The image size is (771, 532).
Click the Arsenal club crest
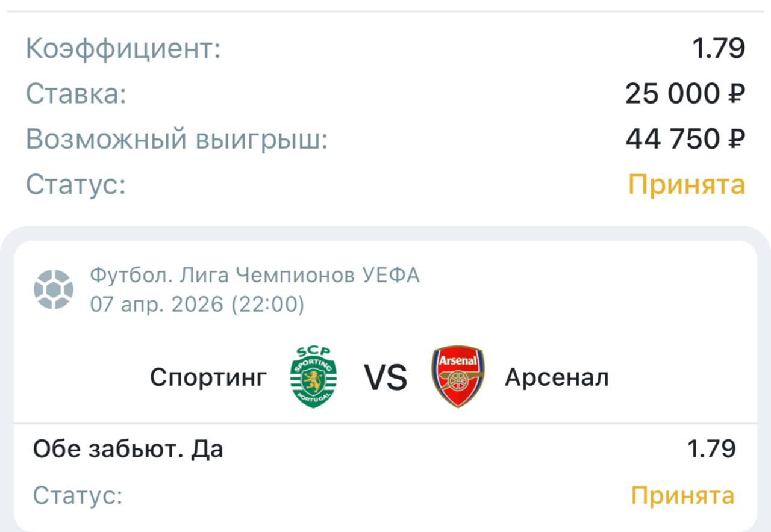click(458, 377)
